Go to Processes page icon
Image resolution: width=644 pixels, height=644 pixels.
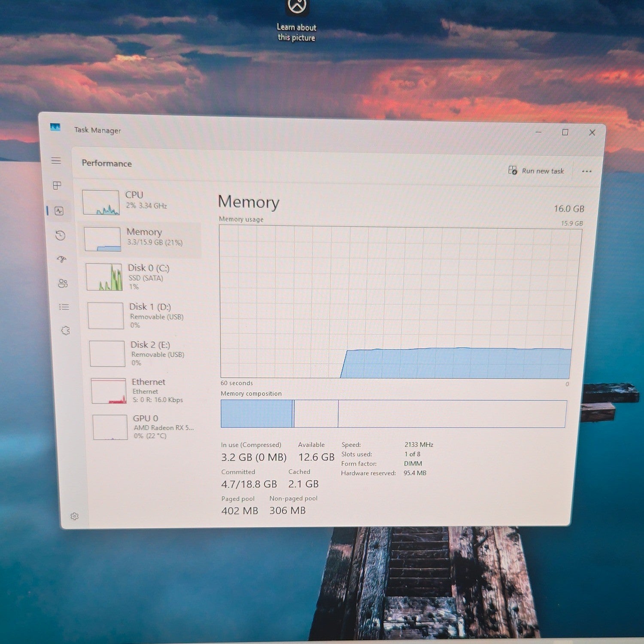tap(57, 185)
